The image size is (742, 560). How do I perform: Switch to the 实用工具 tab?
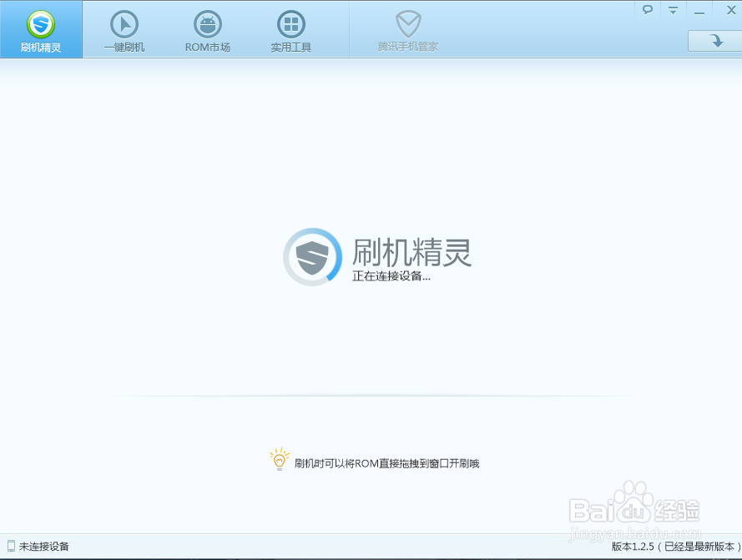[x=290, y=30]
